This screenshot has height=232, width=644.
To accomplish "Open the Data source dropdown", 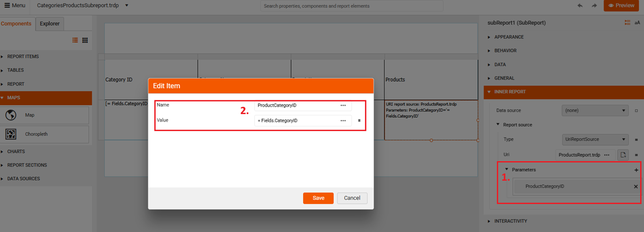I will coord(595,111).
